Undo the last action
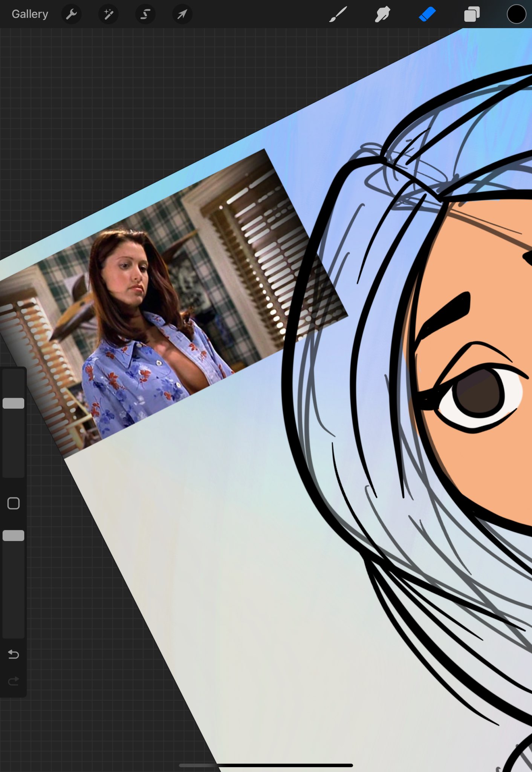 pyautogui.click(x=14, y=654)
